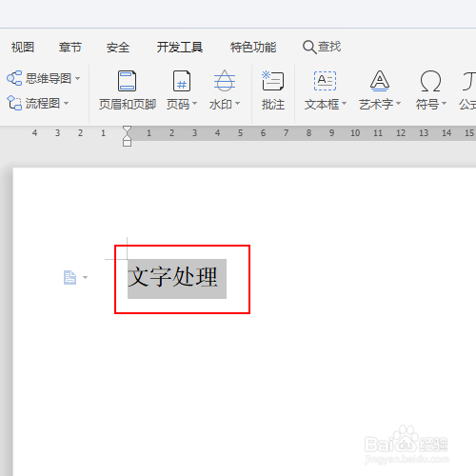Click the 文本框 text box icon
This screenshot has height=476, width=476.
pyautogui.click(x=325, y=81)
